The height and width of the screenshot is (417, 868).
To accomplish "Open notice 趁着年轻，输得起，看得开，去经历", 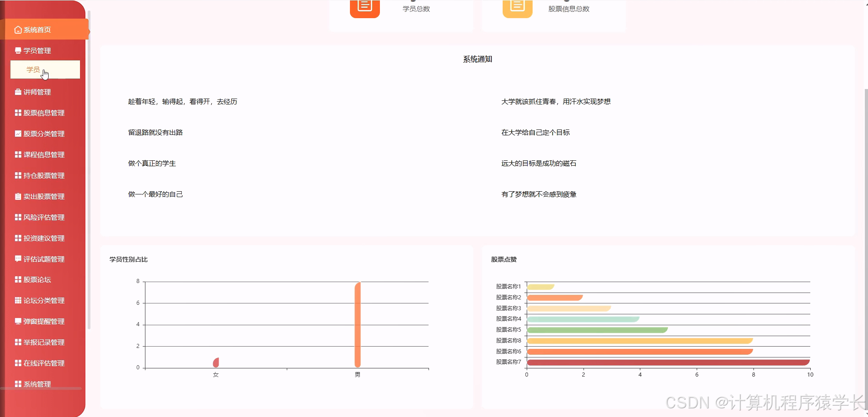I will 183,102.
